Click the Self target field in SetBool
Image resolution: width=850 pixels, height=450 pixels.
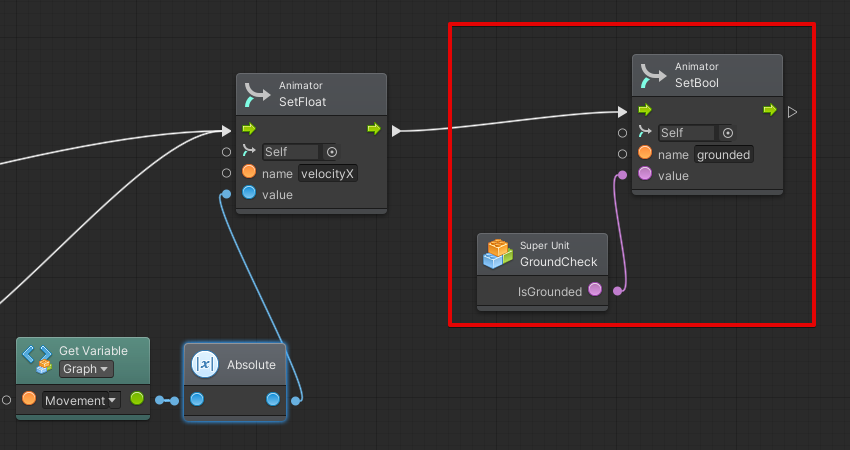[686, 133]
